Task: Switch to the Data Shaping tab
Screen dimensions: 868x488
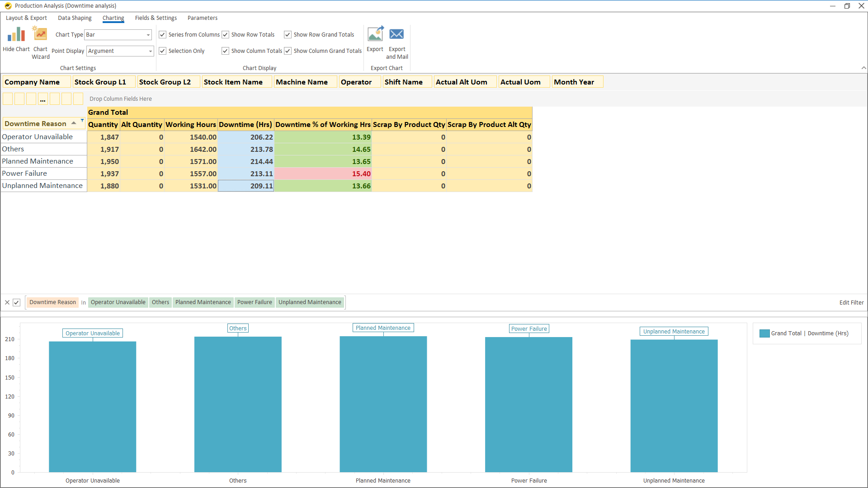Action: pyautogui.click(x=75, y=18)
